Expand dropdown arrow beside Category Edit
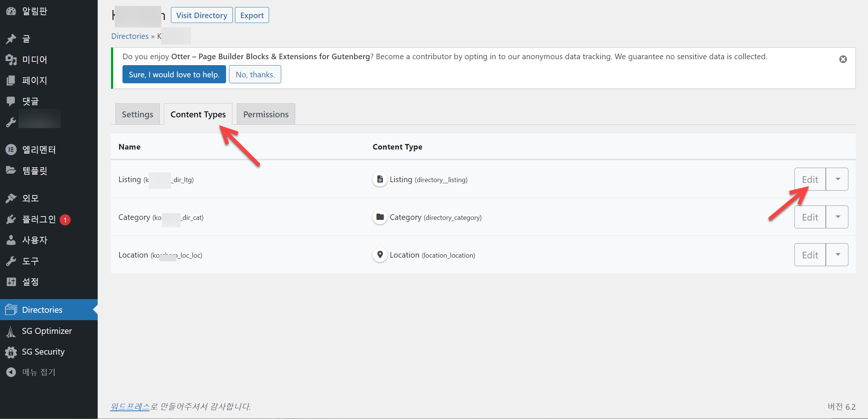The width and height of the screenshot is (868, 419). (838, 217)
